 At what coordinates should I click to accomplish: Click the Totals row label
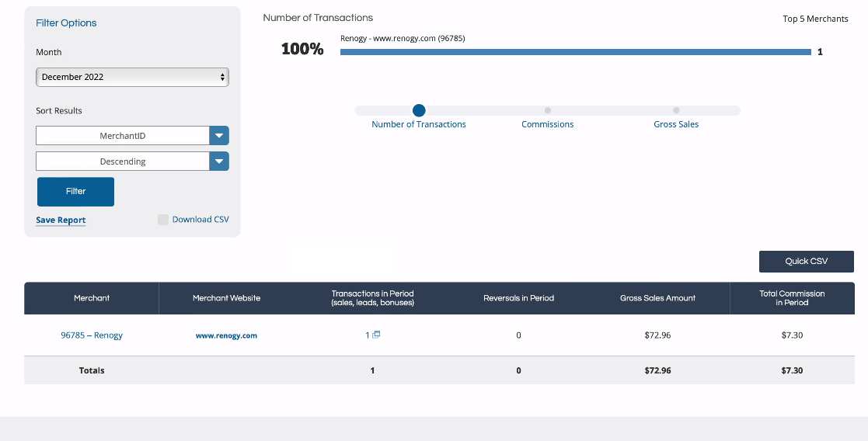[x=92, y=370]
